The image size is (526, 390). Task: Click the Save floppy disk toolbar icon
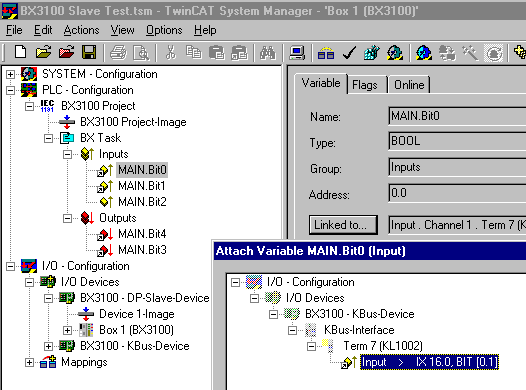(x=89, y=52)
